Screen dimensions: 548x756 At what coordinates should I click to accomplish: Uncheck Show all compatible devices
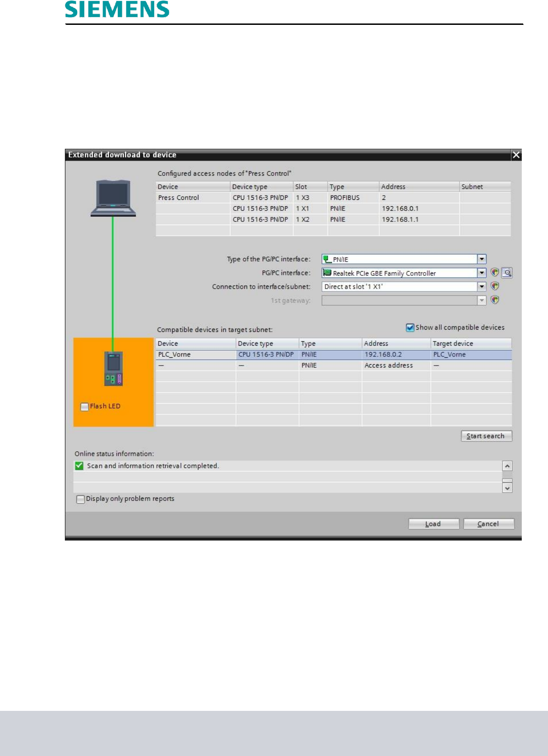coord(410,327)
